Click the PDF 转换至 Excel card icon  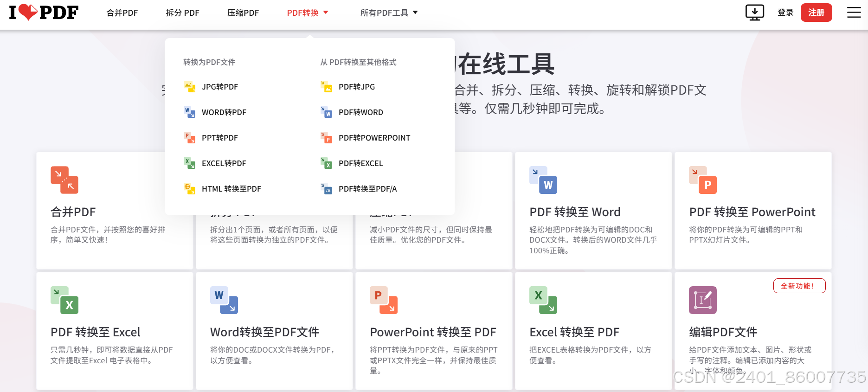(x=64, y=300)
